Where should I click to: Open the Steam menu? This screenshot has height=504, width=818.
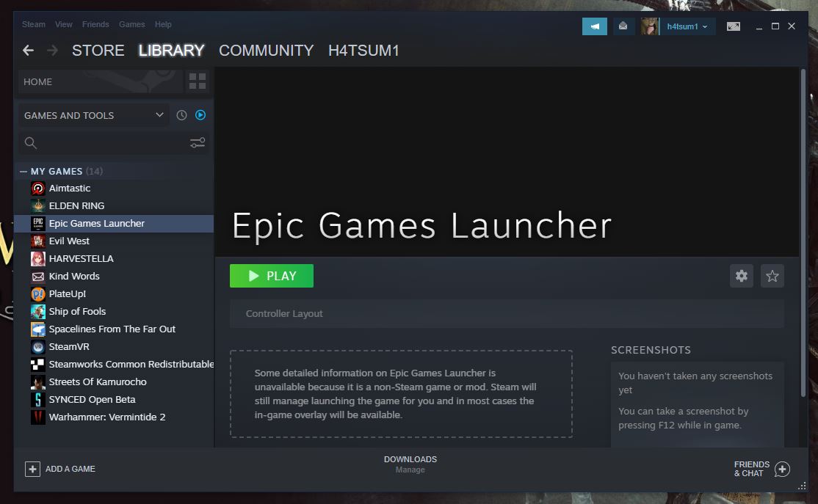click(x=33, y=24)
